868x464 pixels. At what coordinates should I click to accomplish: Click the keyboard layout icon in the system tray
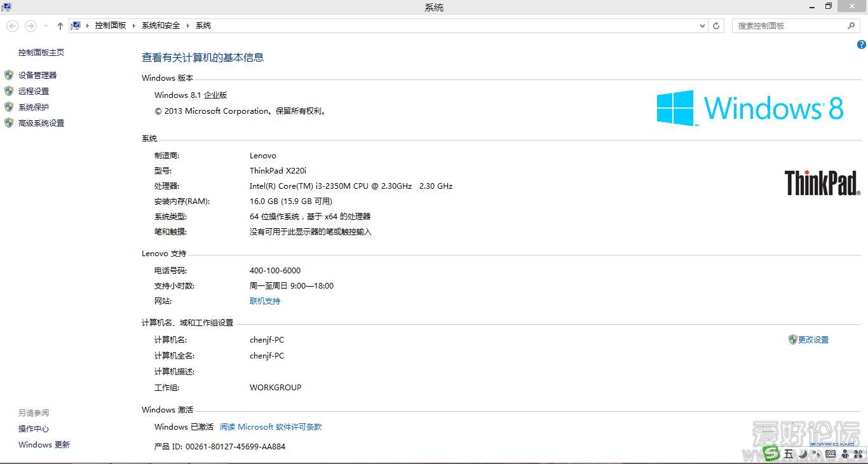coord(830,454)
